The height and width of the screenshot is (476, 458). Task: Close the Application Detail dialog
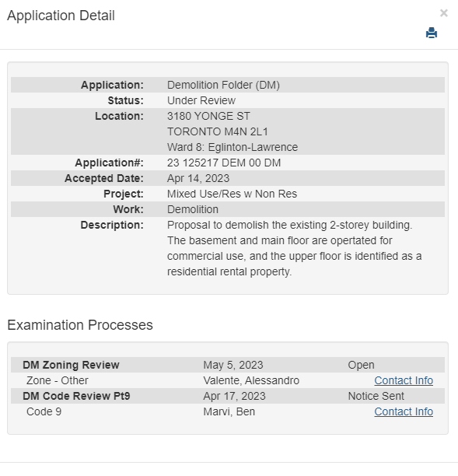click(x=444, y=13)
